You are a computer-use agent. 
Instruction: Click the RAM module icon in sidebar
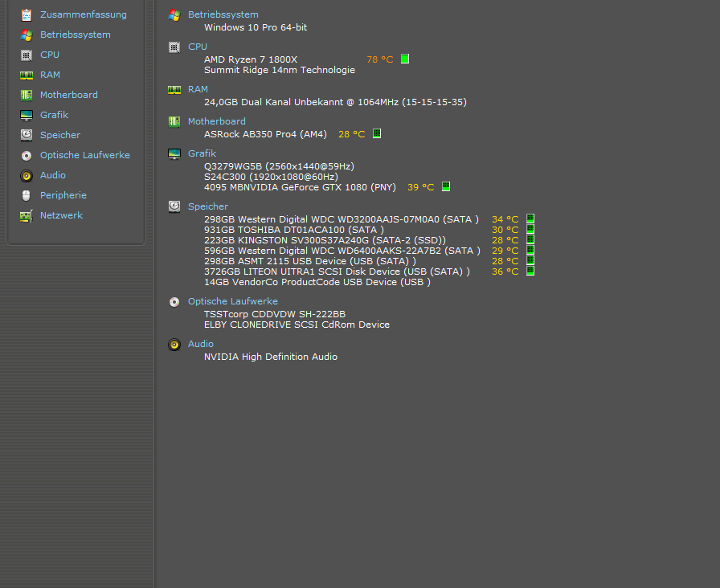27,75
